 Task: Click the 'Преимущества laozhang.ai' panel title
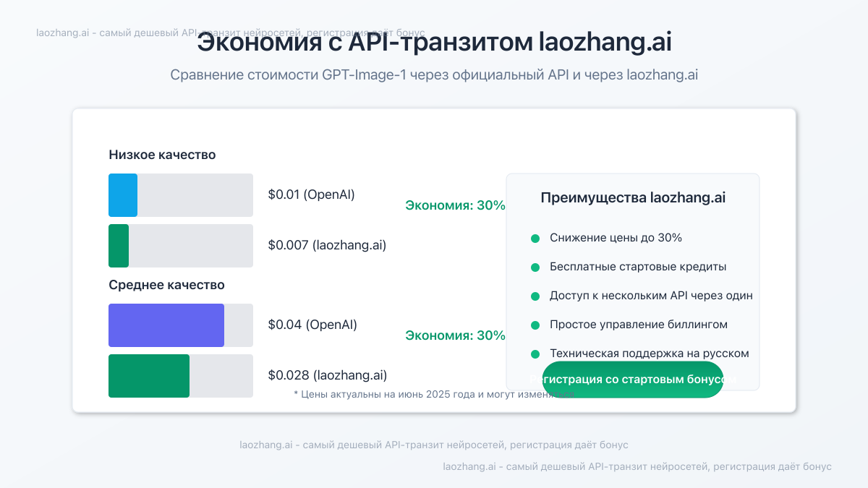coord(633,197)
